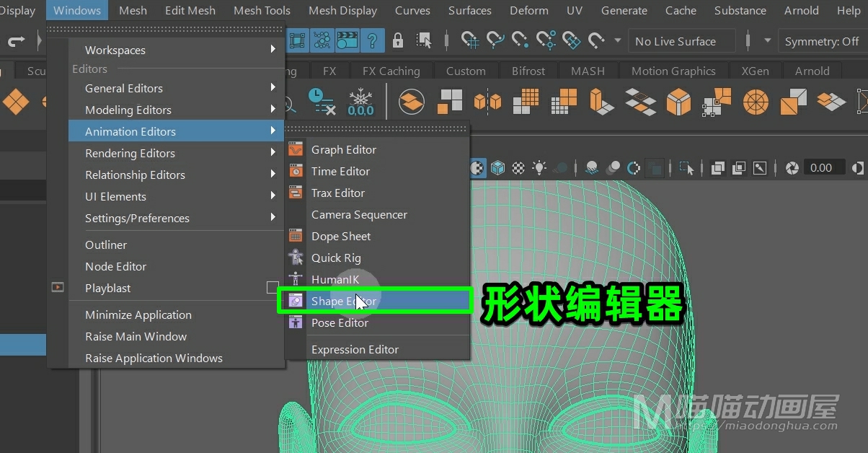Click the Bevel cube shelf icon
Viewport: 868px width, 453px height.
(678, 102)
